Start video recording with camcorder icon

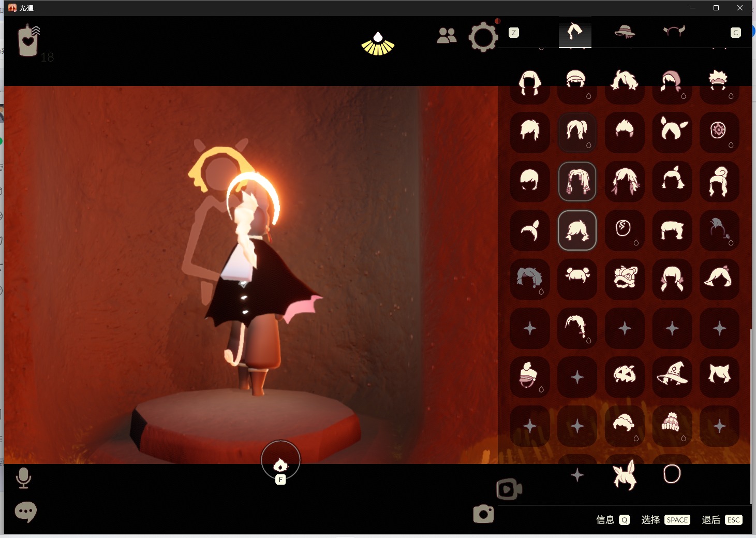tap(509, 489)
